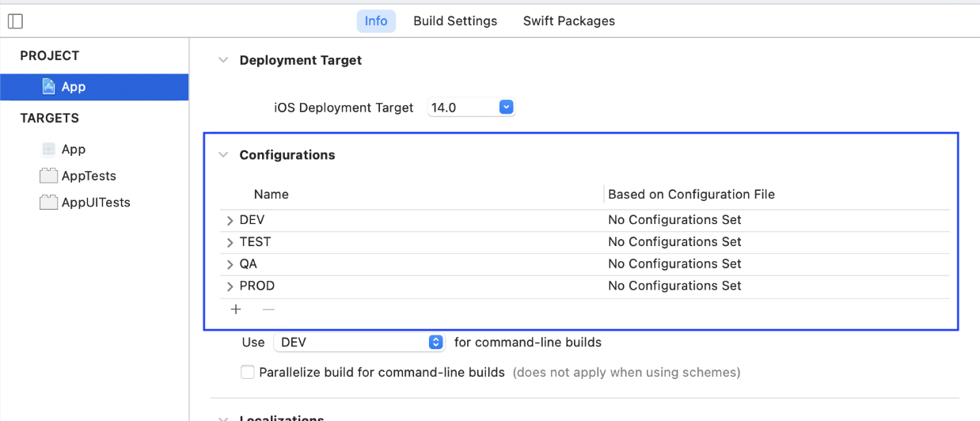Remove a configuration with the minus button

pyautogui.click(x=268, y=309)
